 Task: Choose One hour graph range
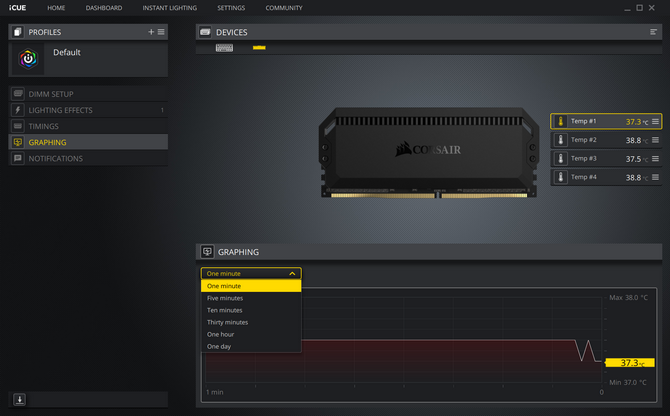click(x=251, y=334)
